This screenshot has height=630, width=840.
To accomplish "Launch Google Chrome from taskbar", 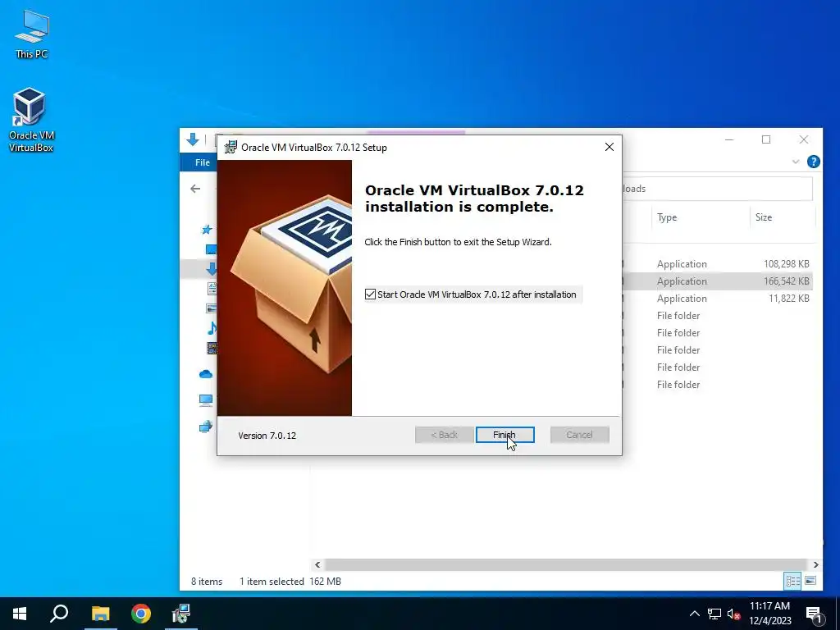I will coord(141,614).
